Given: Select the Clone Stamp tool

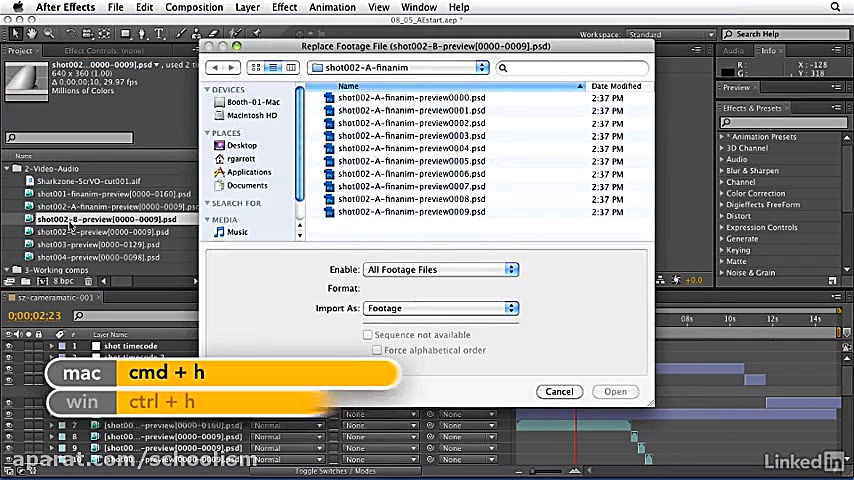Looking at the screenshot, I should click(x=196, y=34).
